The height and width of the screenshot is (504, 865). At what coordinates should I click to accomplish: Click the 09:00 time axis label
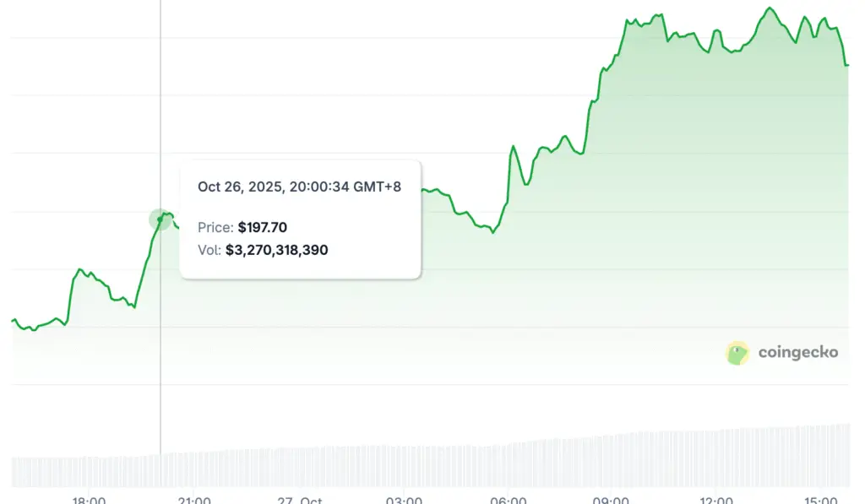coord(612,500)
